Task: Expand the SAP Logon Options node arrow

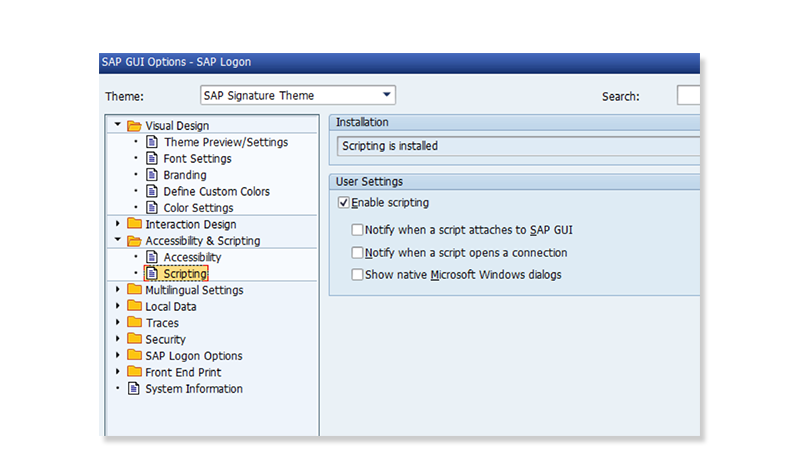Action: (x=118, y=355)
